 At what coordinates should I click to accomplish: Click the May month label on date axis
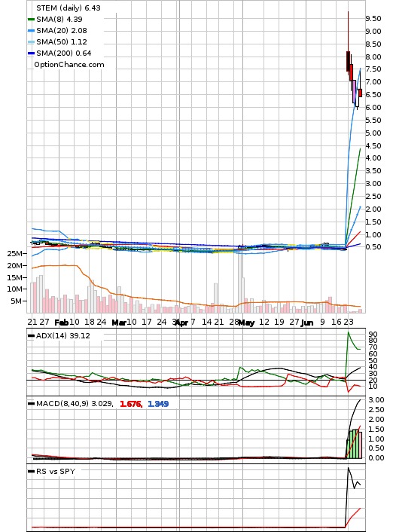246,323
